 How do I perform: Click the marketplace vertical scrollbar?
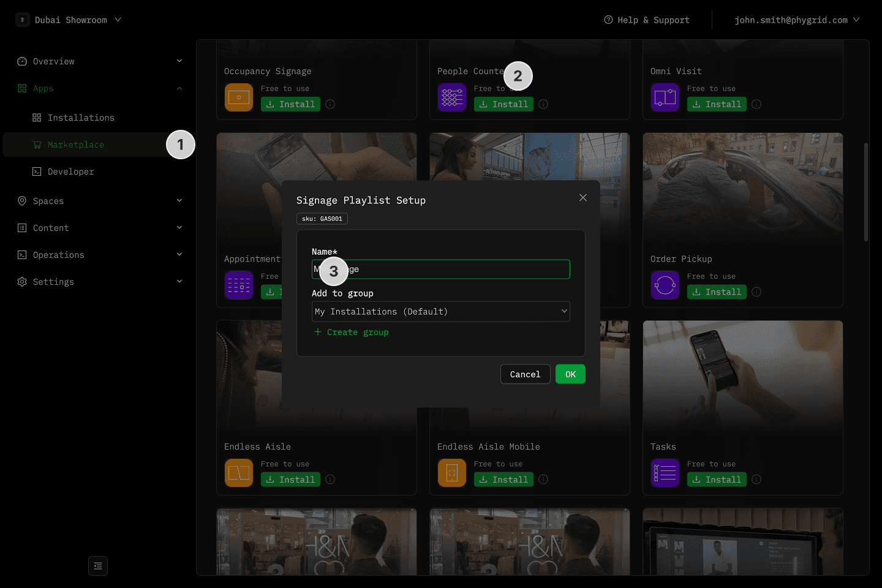(x=865, y=192)
